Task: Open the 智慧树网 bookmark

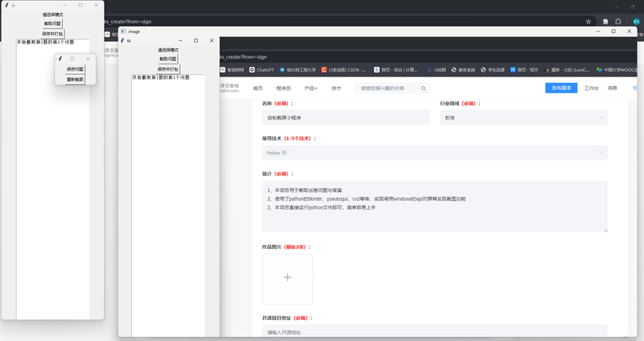Action: click(x=232, y=70)
